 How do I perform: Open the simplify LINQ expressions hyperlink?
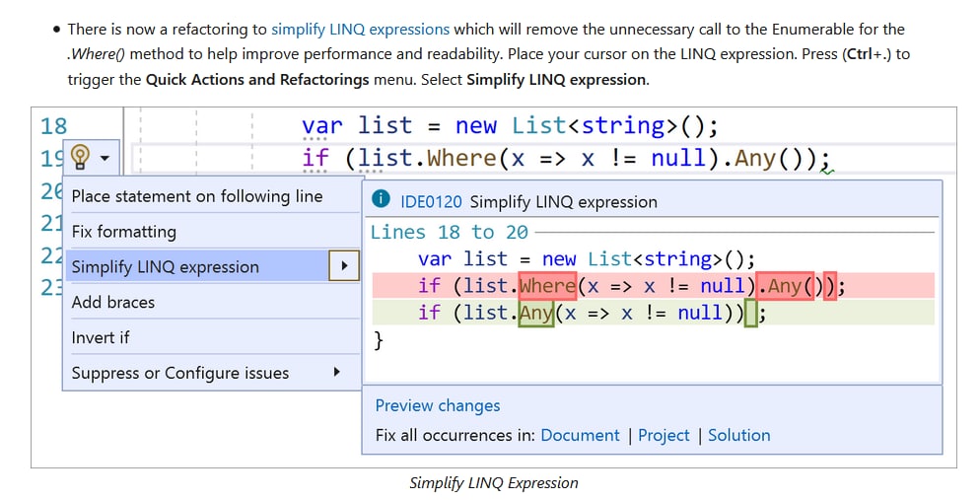point(360,30)
